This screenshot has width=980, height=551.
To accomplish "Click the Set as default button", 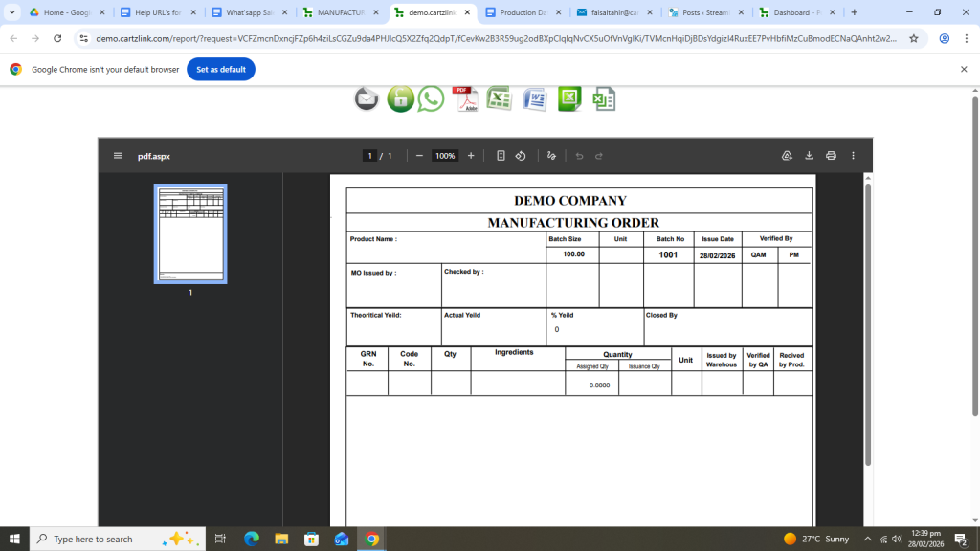I will pyautogui.click(x=221, y=70).
